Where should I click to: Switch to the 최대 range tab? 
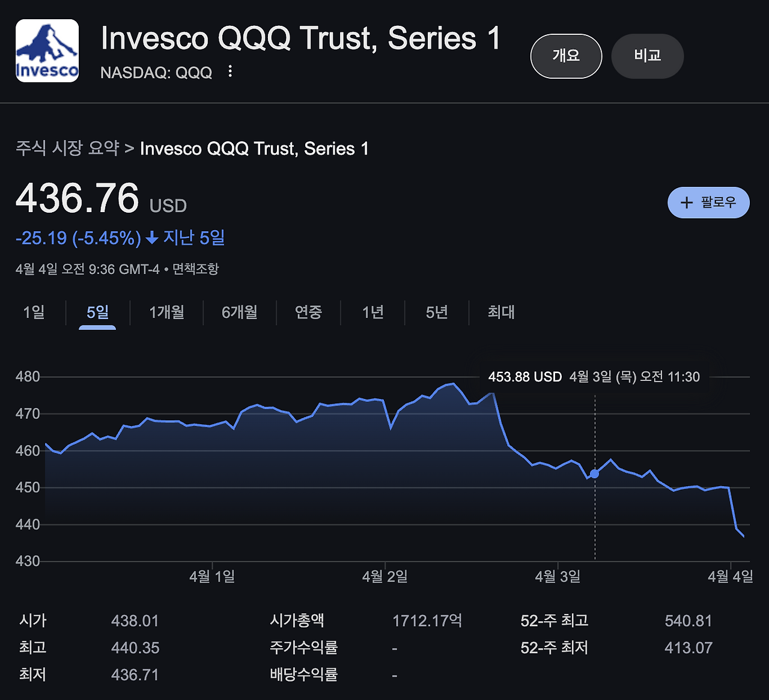(x=501, y=312)
